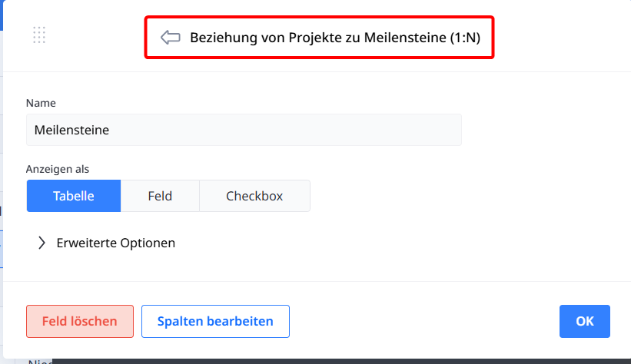Select the Tabelle display option

point(74,196)
